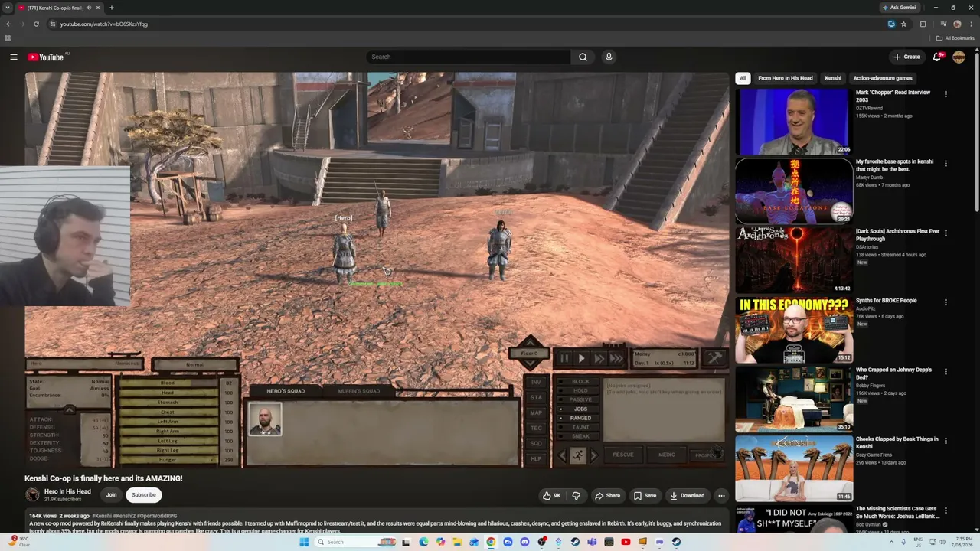
Task: Open options for favorite base spots video
Action: 946,164
